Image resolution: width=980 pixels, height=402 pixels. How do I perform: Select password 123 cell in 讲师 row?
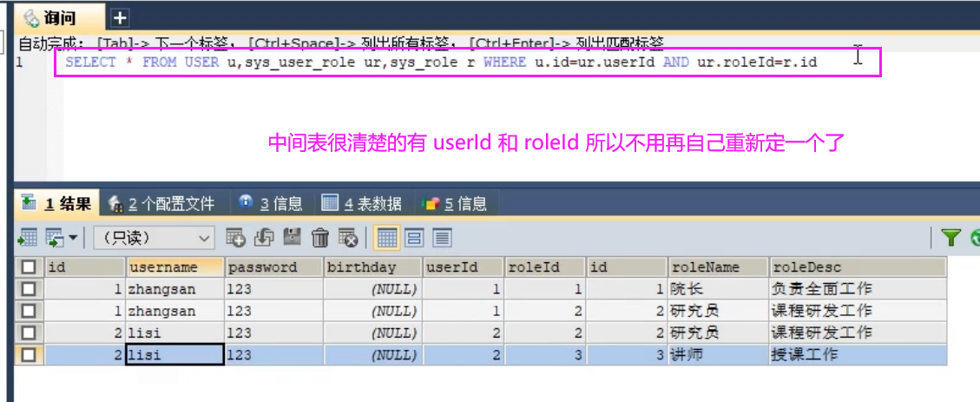click(273, 355)
